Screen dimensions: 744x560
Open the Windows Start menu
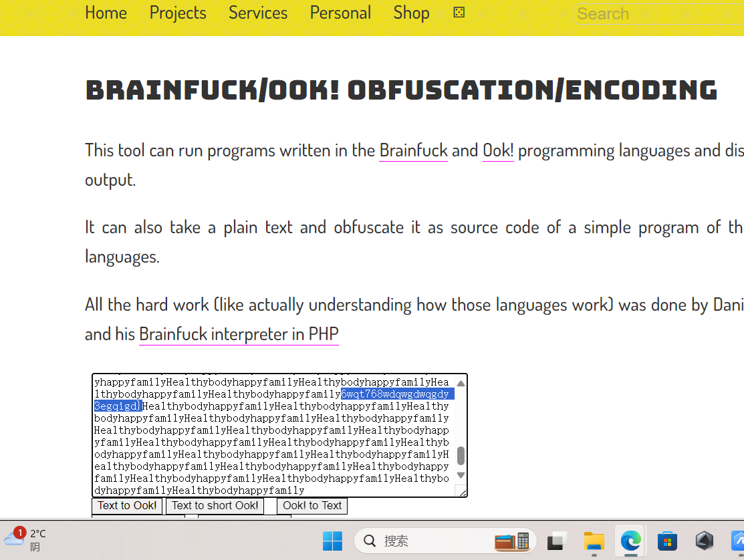pos(332,541)
